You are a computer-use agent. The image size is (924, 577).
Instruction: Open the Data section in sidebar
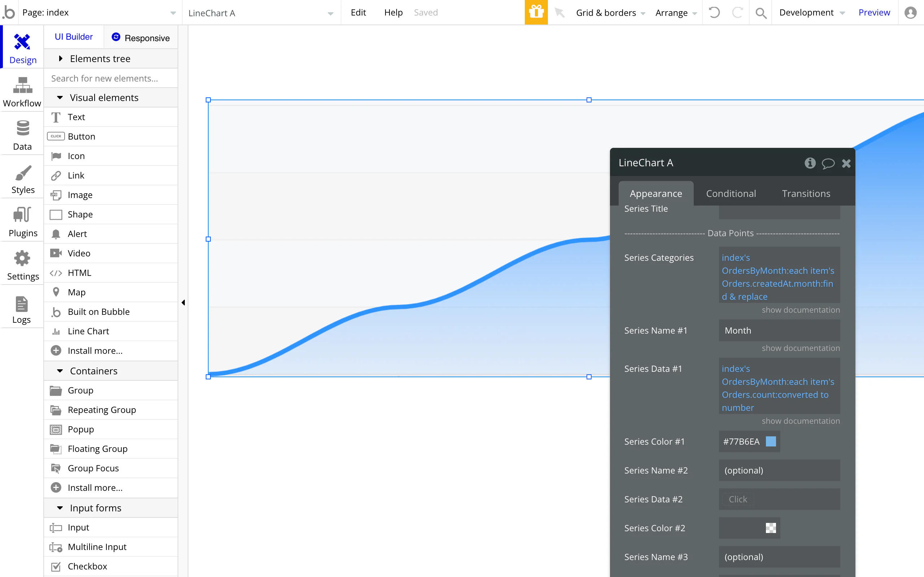(22, 135)
